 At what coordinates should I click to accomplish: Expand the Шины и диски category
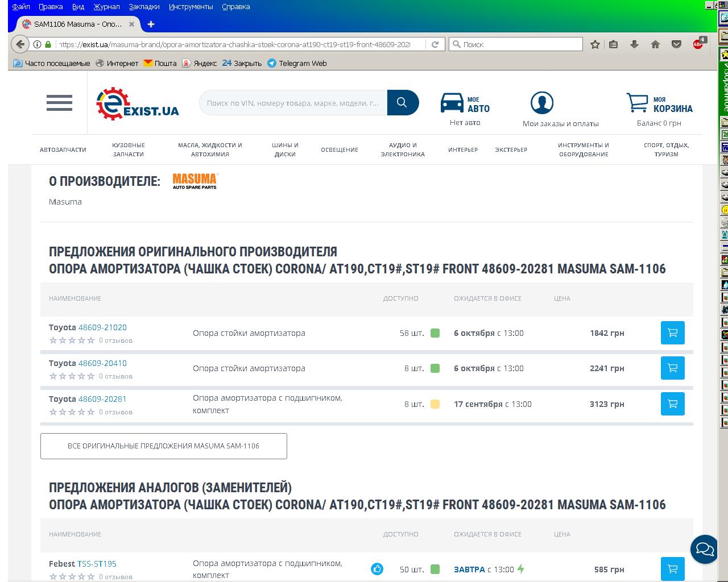(x=285, y=149)
